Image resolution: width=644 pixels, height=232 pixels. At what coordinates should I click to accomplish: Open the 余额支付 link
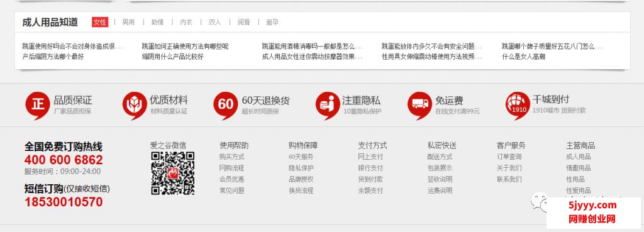(x=370, y=191)
